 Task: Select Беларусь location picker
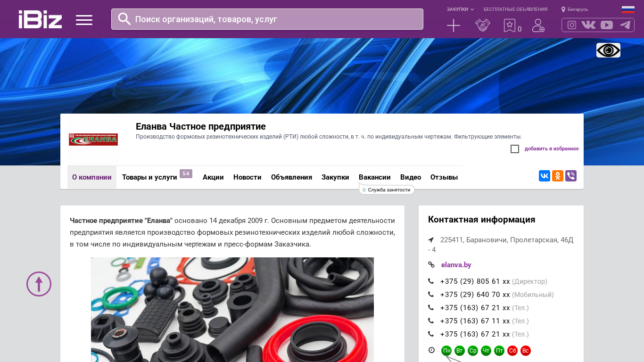pyautogui.click(x=575, y=9)
